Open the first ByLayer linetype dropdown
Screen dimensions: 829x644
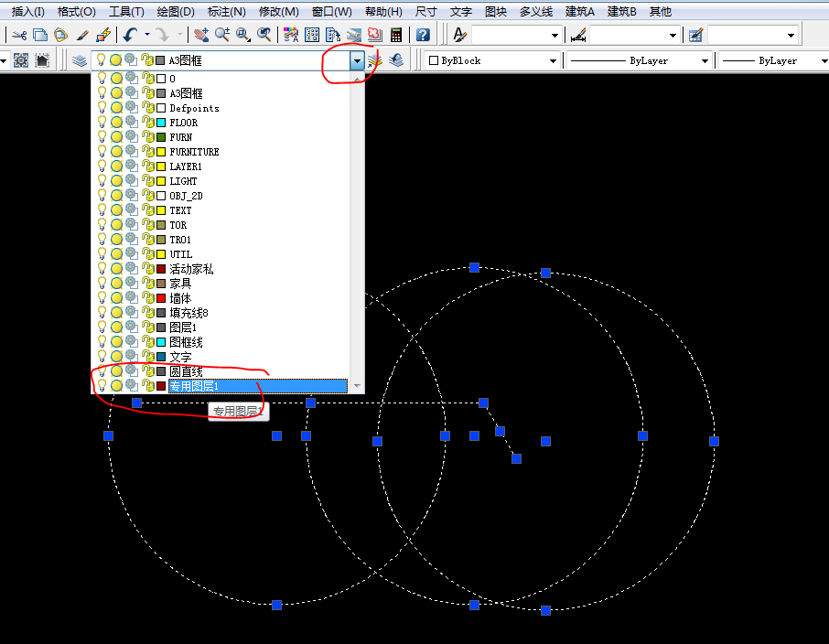[705, 60]
